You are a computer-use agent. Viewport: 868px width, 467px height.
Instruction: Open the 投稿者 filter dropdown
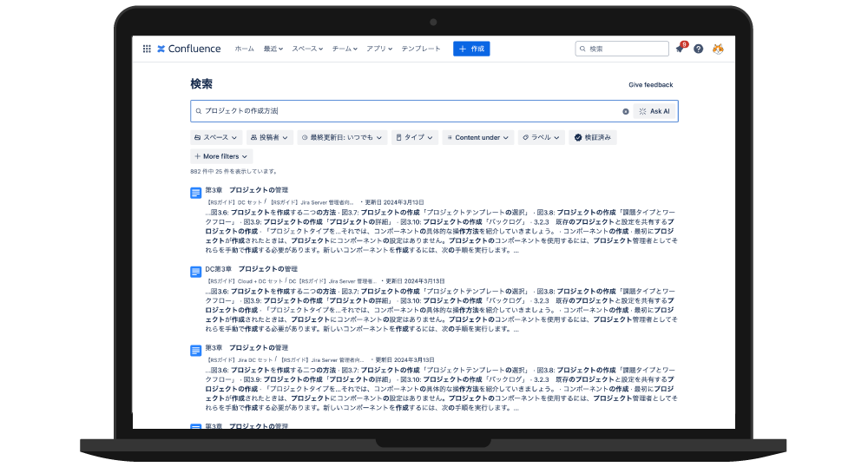[x=269, y=137]
